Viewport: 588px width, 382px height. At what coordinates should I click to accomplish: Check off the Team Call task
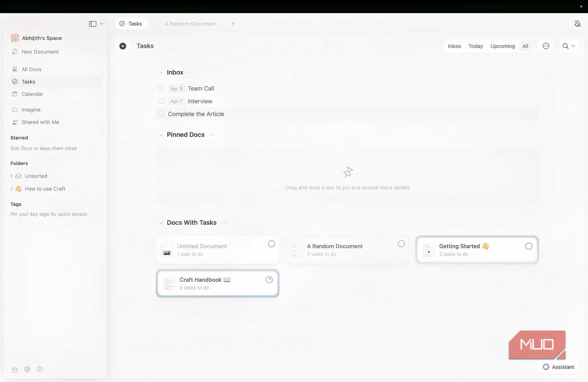coord(161,88)
